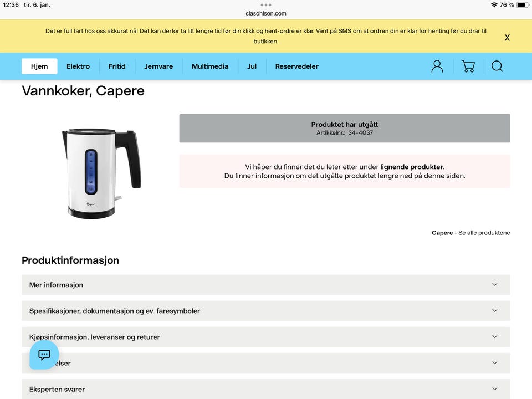Expand the Eksperten svarer section

click(265, 389)
